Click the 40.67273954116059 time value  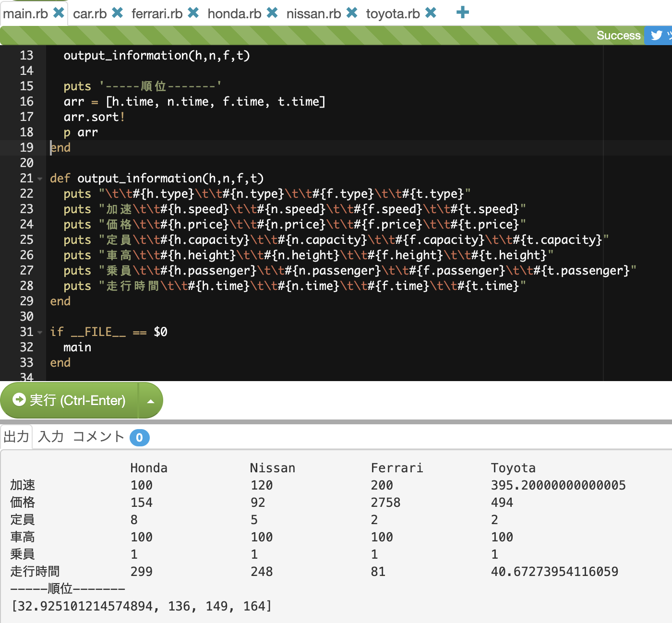click(x=554, y=572)
